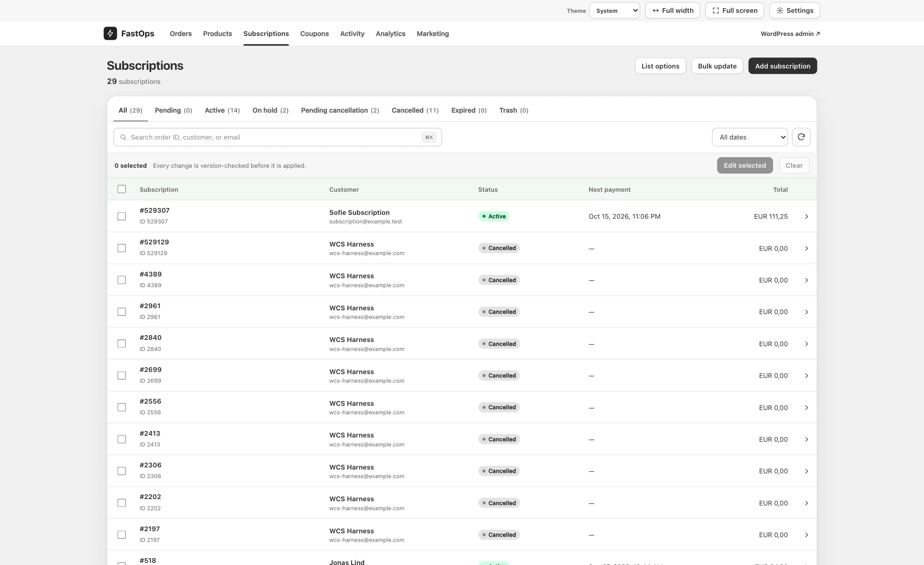Focus the search order ID field
924x565 pixels.
point(277,137)
